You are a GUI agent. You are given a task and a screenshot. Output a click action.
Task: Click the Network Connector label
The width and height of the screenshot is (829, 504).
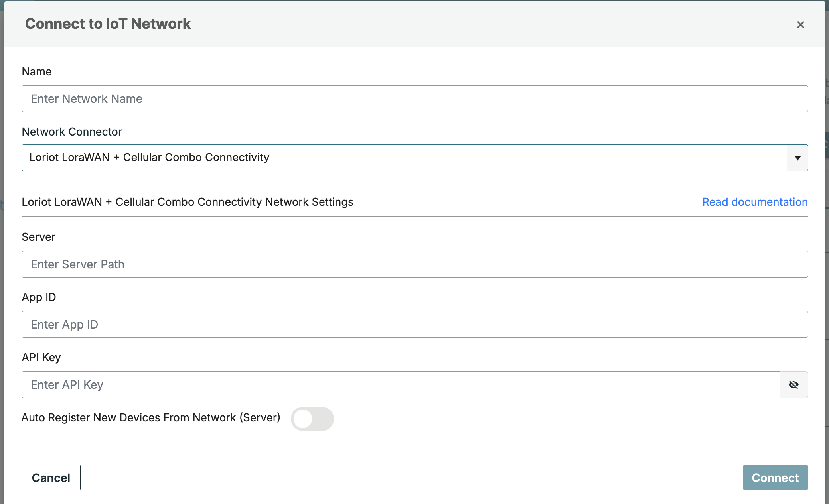click(x=72, y=132)
